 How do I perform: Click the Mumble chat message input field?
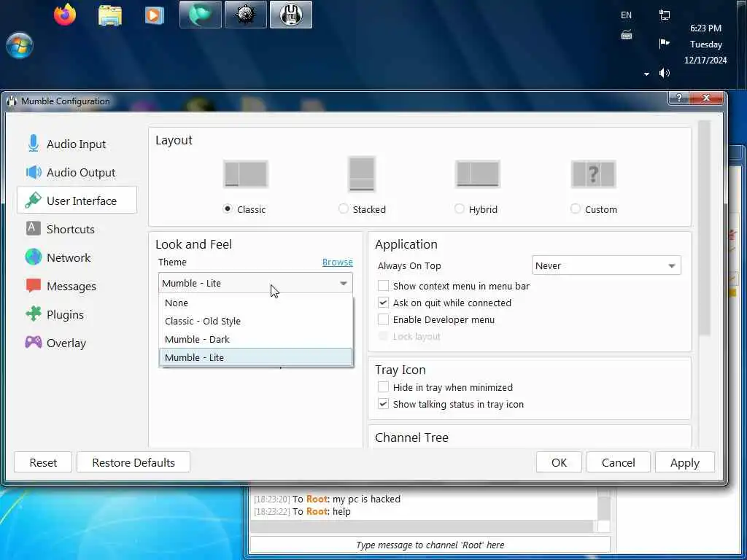(430, 545)
